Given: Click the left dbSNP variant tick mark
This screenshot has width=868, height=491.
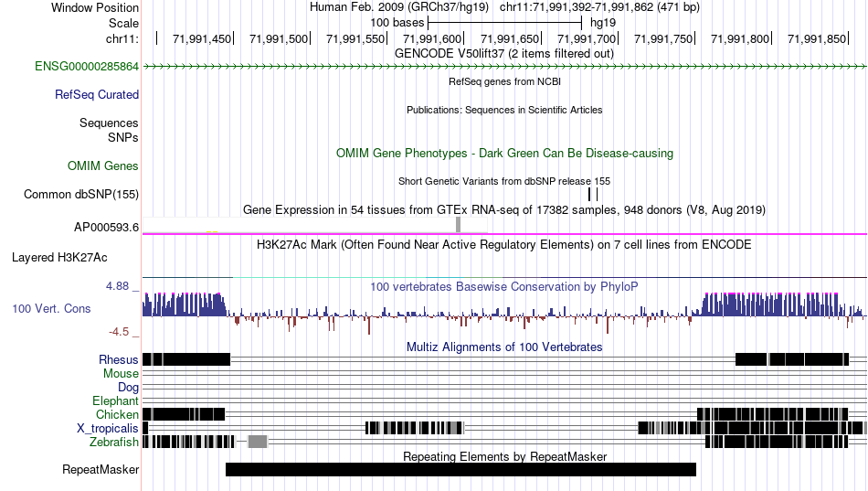Looking at the screenshot, I should [589, 194].
